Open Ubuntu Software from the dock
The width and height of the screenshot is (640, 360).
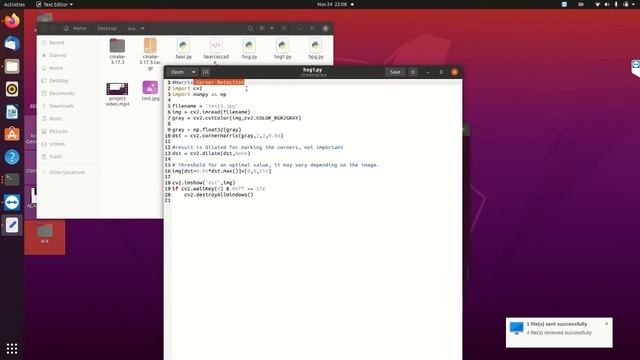click(x=12, y=134)
